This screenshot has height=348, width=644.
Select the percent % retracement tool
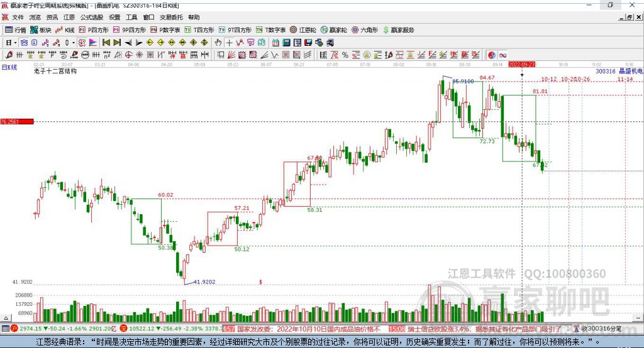345,55
